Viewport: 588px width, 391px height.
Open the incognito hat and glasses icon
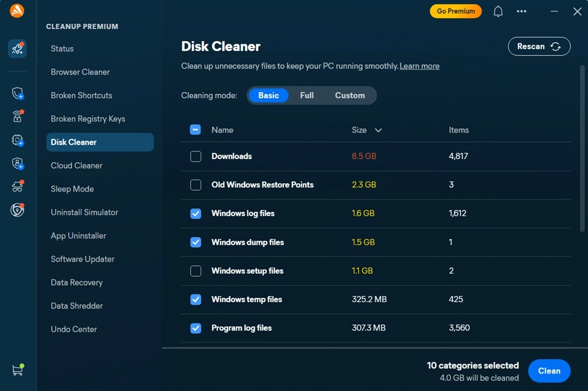pos(17,186)
